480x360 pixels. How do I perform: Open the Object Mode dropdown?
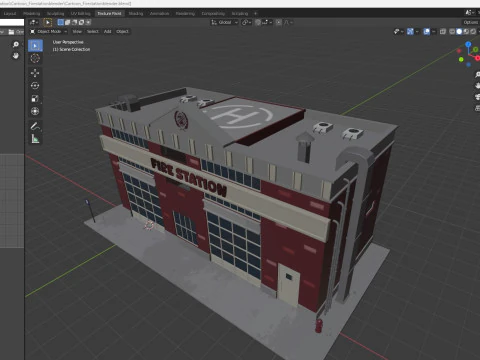49,31
